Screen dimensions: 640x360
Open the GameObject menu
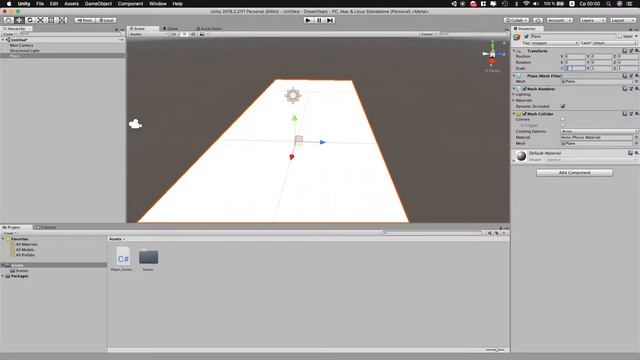98,4
